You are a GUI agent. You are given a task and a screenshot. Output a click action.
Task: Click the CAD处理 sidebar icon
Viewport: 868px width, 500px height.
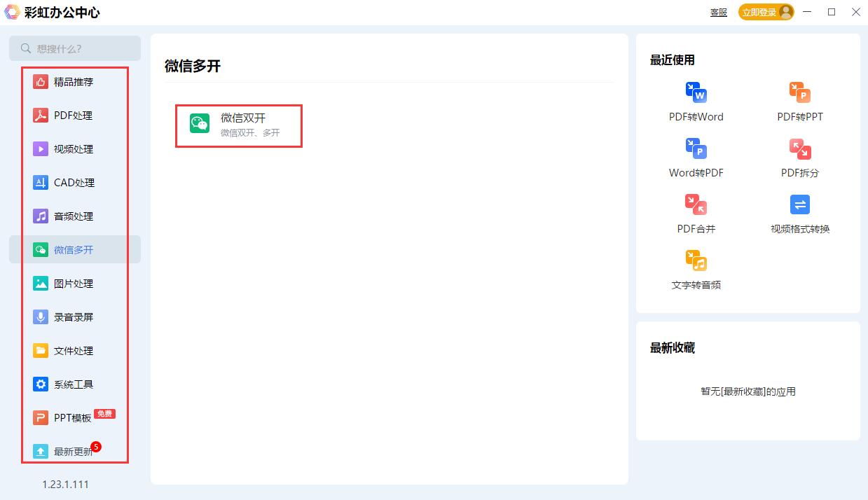pos(41,182)
